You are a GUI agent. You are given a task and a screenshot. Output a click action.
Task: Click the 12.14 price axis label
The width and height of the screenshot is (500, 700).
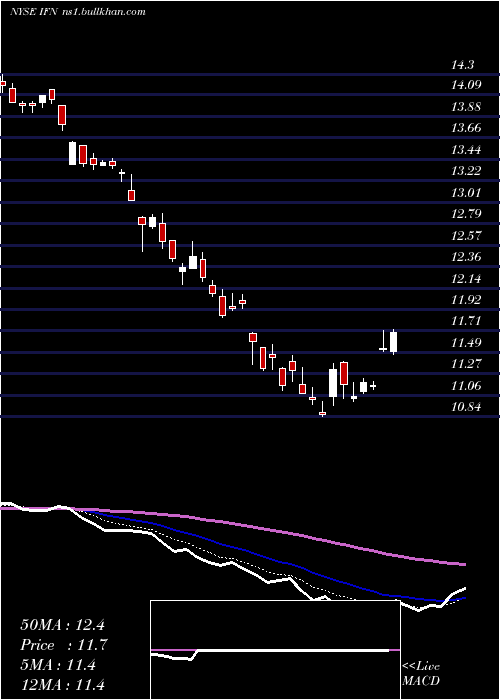(466, 279)
